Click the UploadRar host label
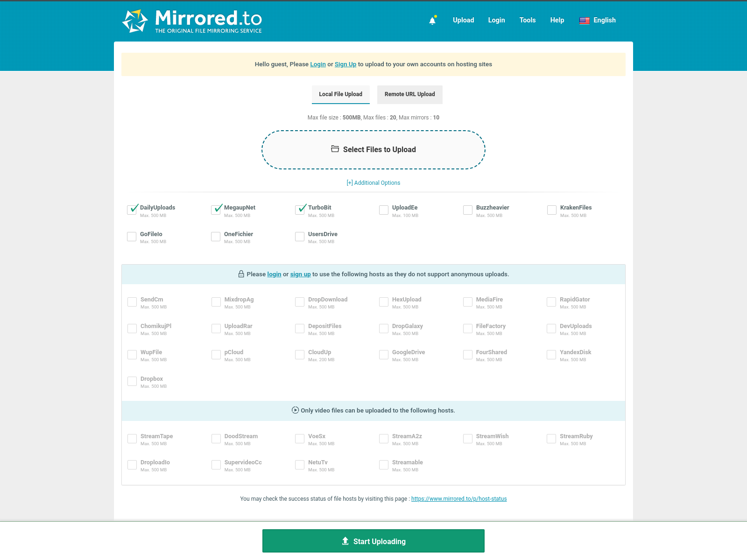747x560 pixels. 239,326
